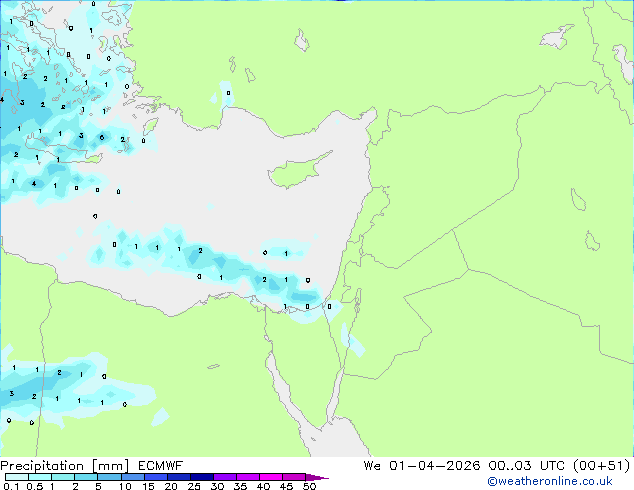Pick the 15–20 mm legend color swatch

click(x=156, y=477)
